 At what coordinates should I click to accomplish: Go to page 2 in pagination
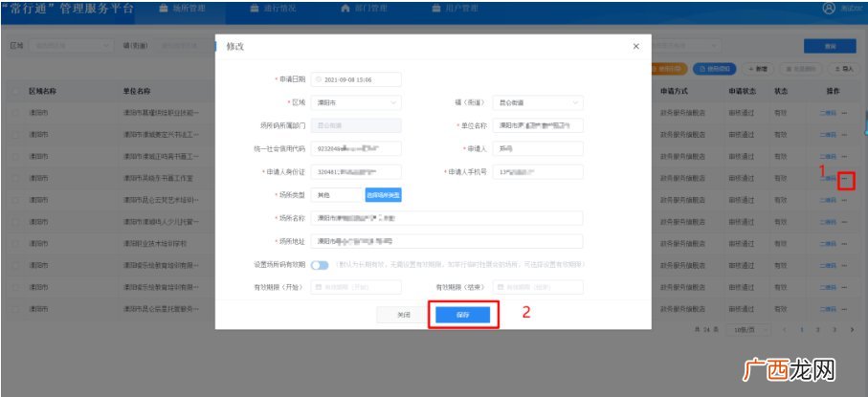tap(817, 329)
